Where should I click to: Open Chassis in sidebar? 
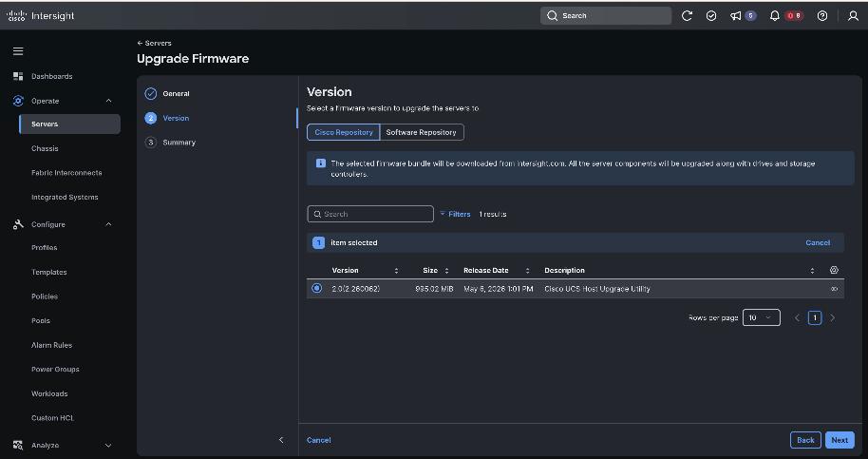[x=45, y=148]
